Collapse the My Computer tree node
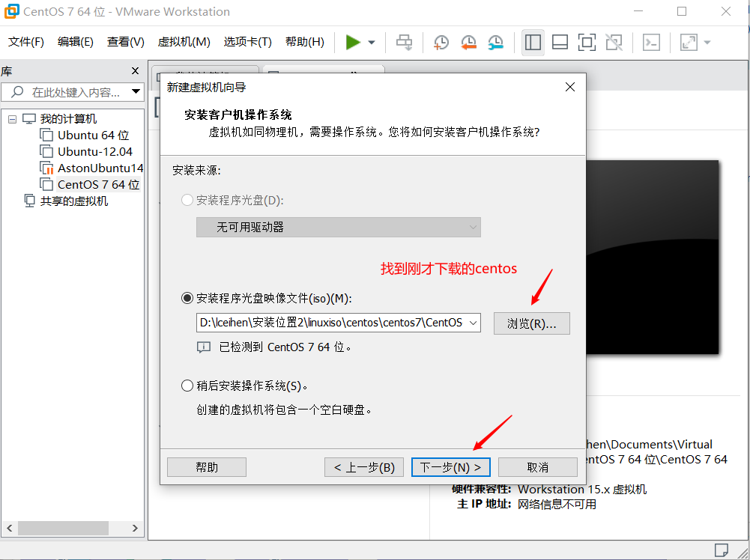Viewport: 750px width, 560px height. pyautogui.click(x=13, y=119)
